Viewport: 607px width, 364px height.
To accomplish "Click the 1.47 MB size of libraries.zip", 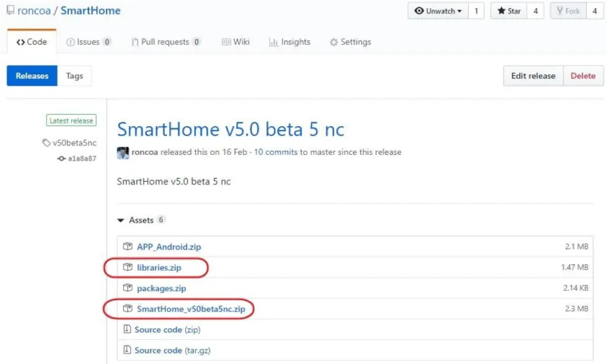I will (575, 267).
